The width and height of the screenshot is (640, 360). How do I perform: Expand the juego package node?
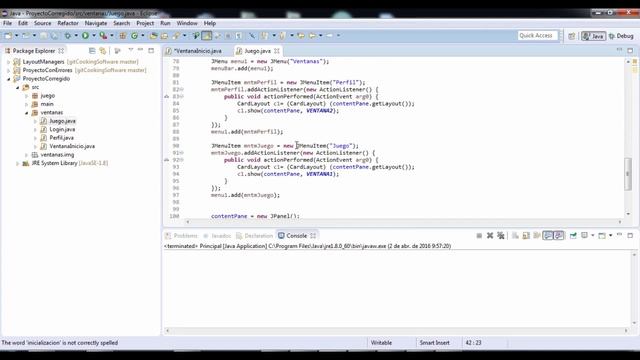pos(27,96)
